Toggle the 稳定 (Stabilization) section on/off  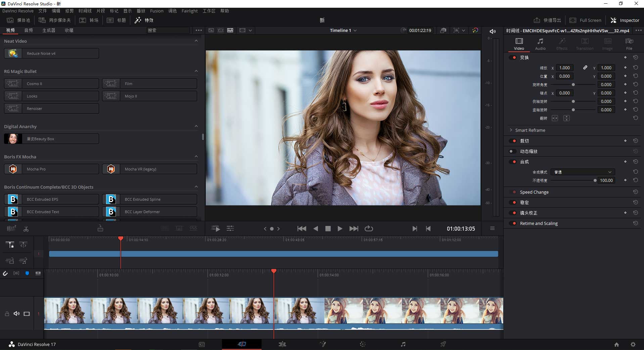click(x=513, y=202)
